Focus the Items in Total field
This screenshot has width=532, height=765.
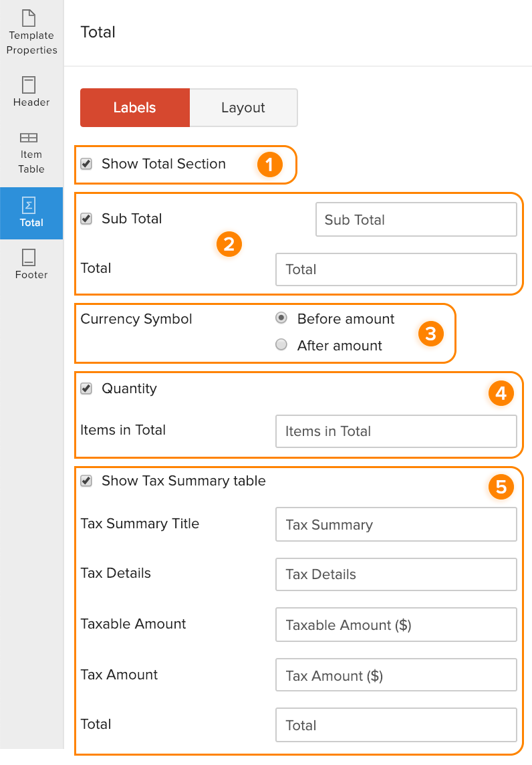point(396,431)
